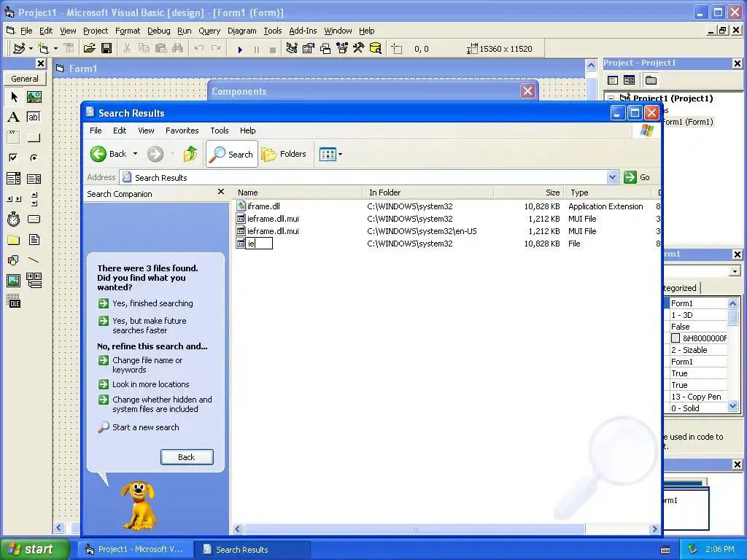Image resolution: width=747 pixels, height=560 pixels.
Task: Close the Search Companion pane
Action: coord(220,192)
